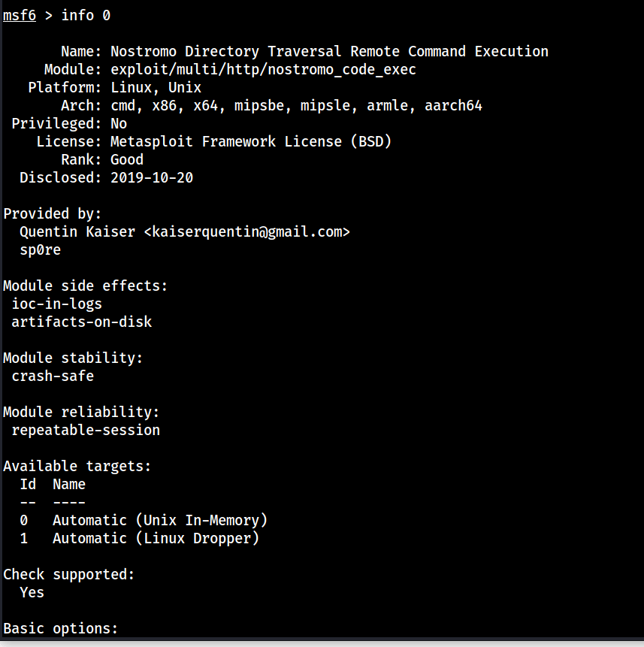Click the Arch list starting with cmd
This screenshot has width=644, height=647.
pos(296,106)
